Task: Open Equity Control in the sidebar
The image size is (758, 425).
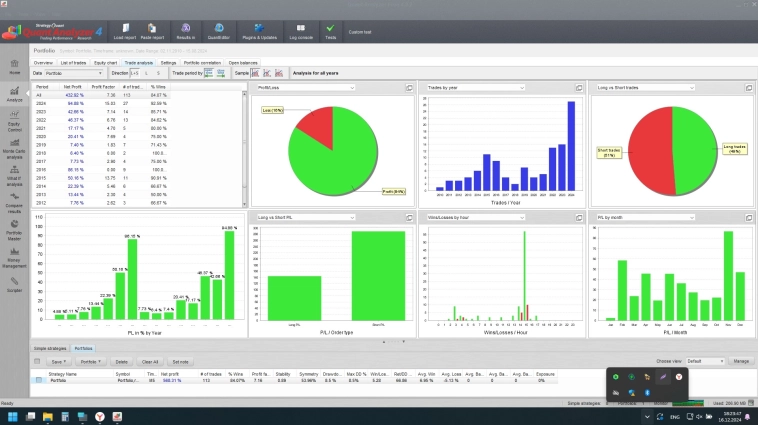Action: 15,124
